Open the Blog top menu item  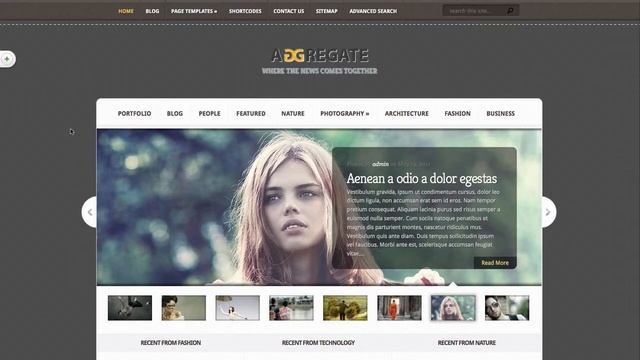(152, 11)
